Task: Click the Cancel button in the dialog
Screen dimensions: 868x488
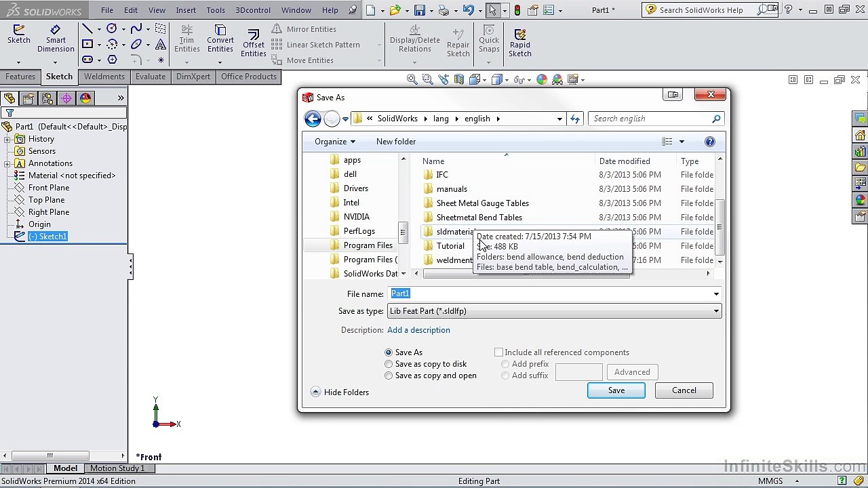Action: click(x=684, y=390)
